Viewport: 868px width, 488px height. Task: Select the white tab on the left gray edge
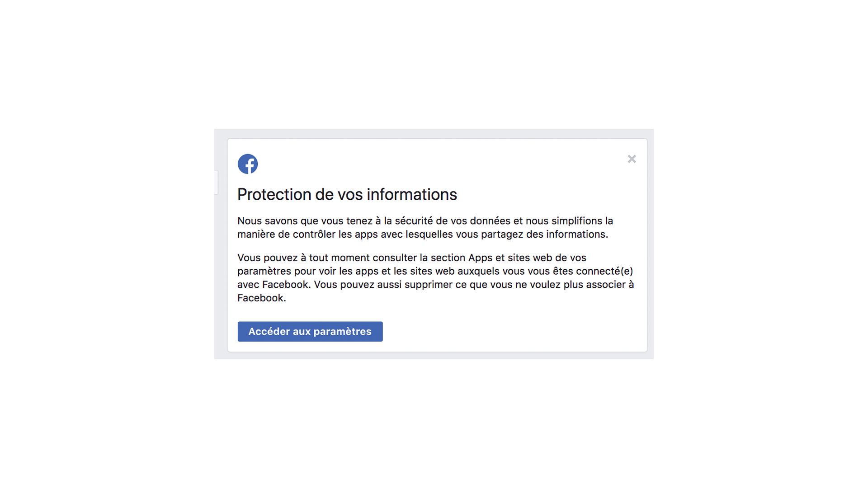pos(216,183)
